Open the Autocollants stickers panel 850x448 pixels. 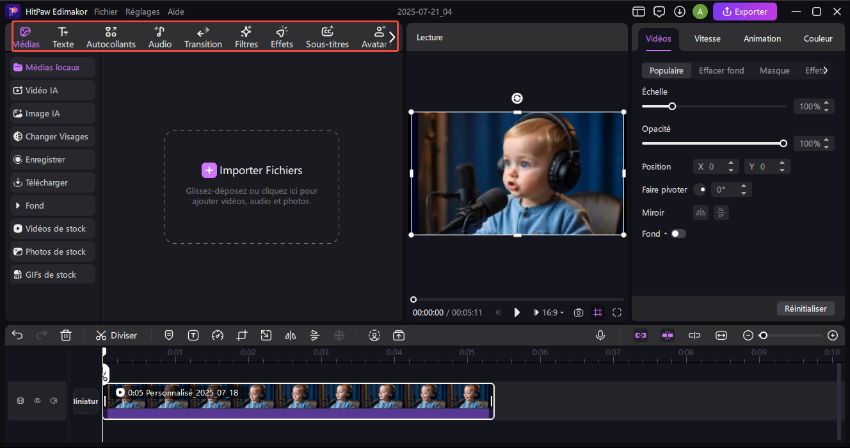tap(111, 37)
